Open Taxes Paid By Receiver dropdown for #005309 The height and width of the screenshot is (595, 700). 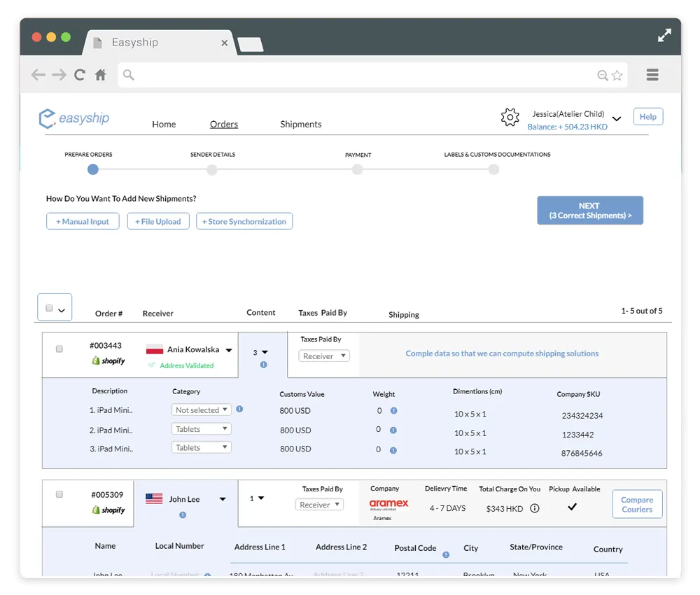pos(319,505)
